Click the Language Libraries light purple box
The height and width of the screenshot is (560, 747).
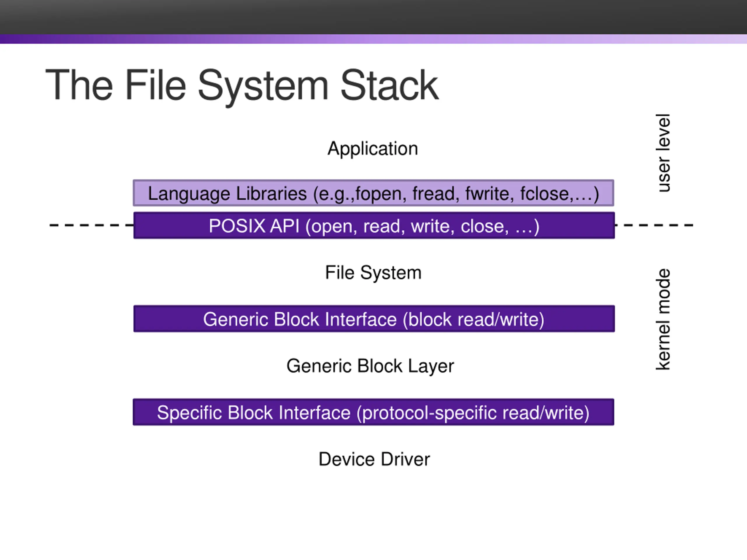click(x=373, y=193)
